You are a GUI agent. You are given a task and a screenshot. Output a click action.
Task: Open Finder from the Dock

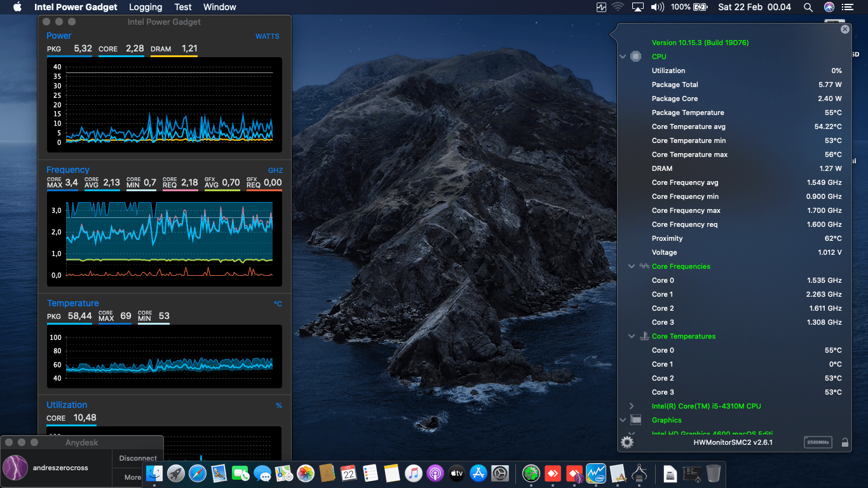(x=154, y=473)
